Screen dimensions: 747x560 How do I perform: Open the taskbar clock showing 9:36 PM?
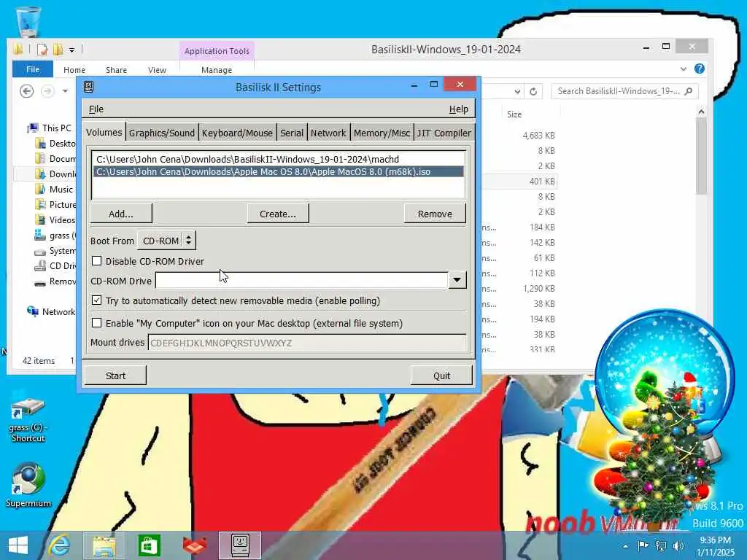tap(715, 546)
